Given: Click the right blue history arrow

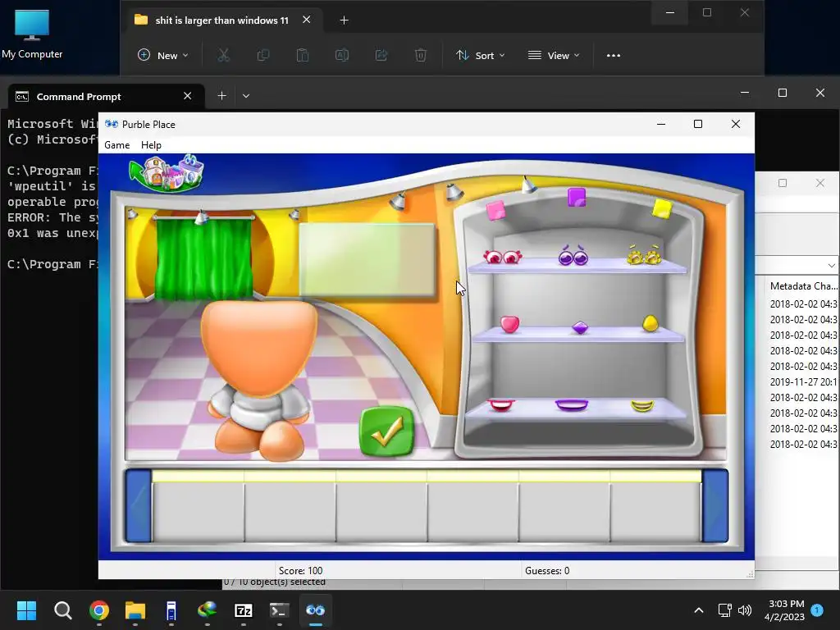Looking at the screenshot, I should tap(715, 505).
